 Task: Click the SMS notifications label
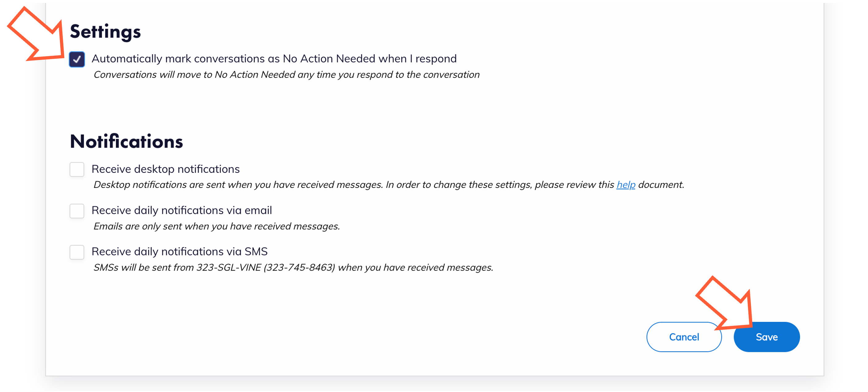(179, 251)
